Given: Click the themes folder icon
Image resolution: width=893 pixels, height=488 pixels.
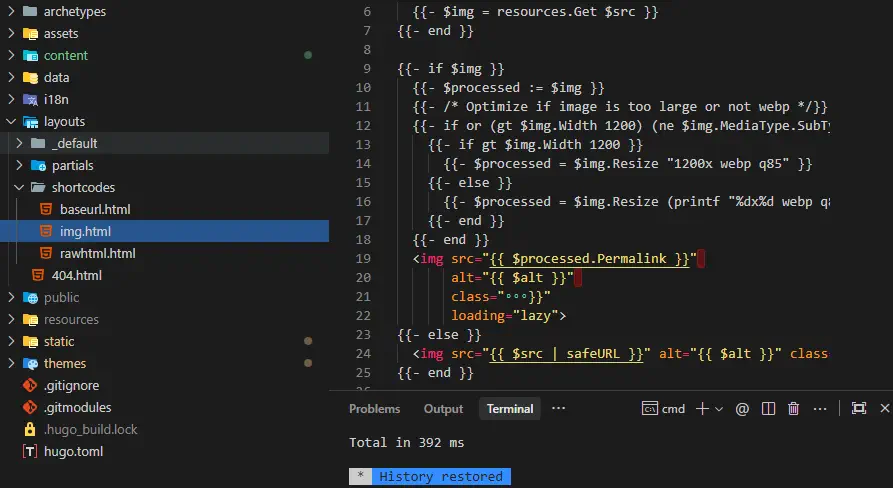Looking at the screenshot, I should [30, 364].
